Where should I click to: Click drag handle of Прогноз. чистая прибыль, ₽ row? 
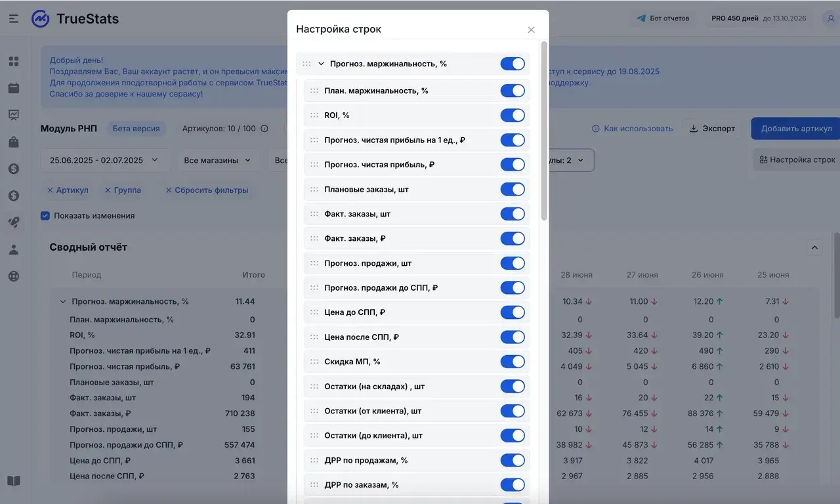[314, 165]
